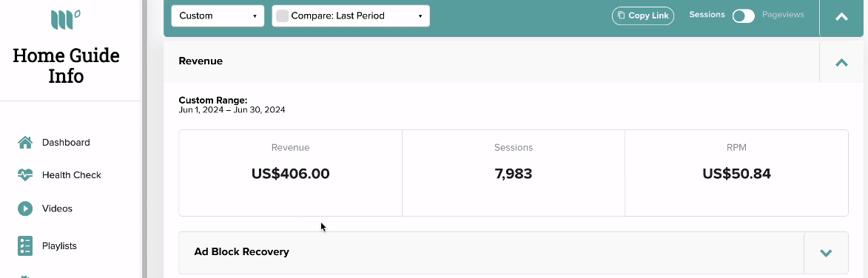This screenshot has width=868, height=278.
Task: Toggle Sessions to Pageviews switch
Action: tap(744, 16)
